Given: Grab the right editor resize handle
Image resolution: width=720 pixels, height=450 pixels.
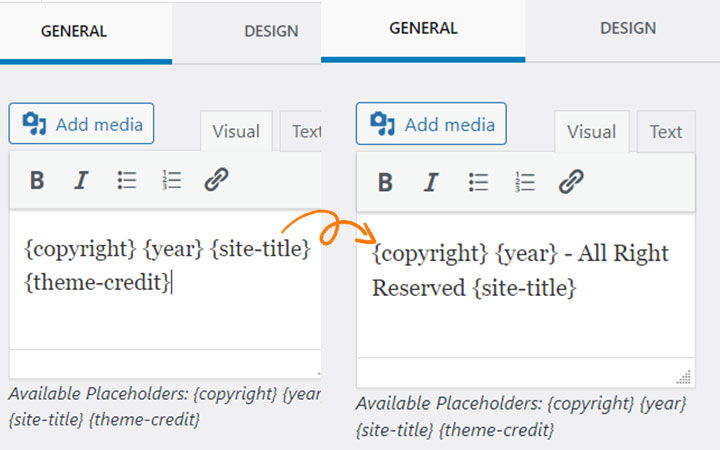Looking at the screenshot, I should (x=684, y=377).
